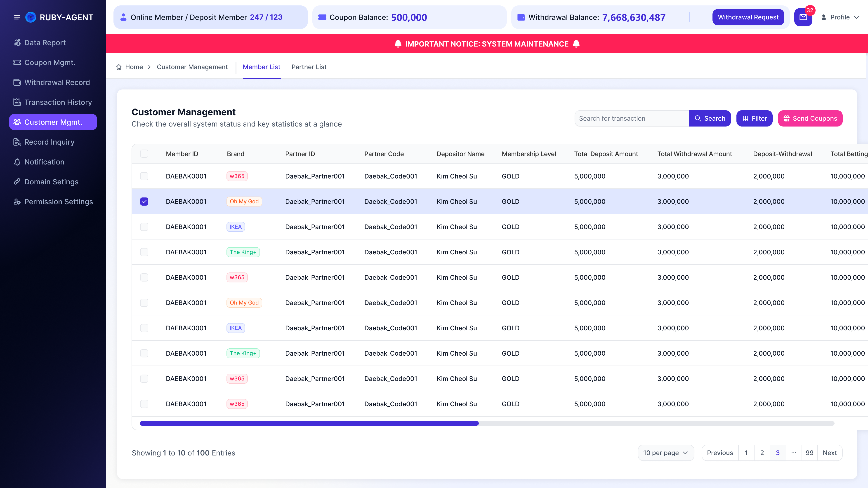Screen dimensions: 868x488
Task: Click the Home breadcrumb icon
Action: point(119,67)
